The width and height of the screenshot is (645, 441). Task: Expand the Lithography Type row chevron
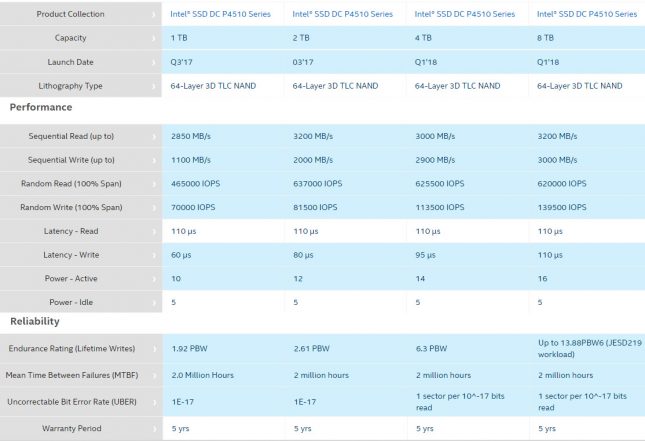[154, 86]
